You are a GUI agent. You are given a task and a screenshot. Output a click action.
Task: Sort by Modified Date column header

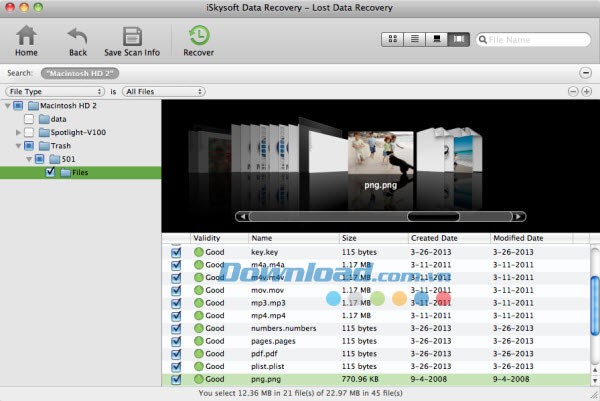tap(532, 238)
